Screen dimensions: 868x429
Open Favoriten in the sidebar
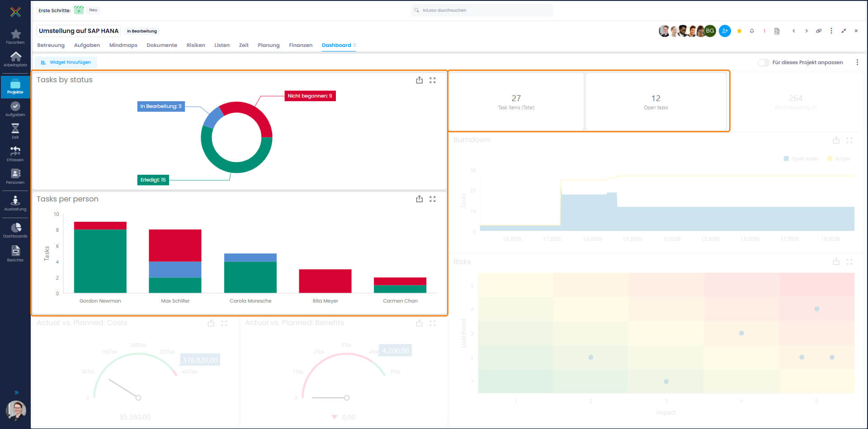point(15,37)
